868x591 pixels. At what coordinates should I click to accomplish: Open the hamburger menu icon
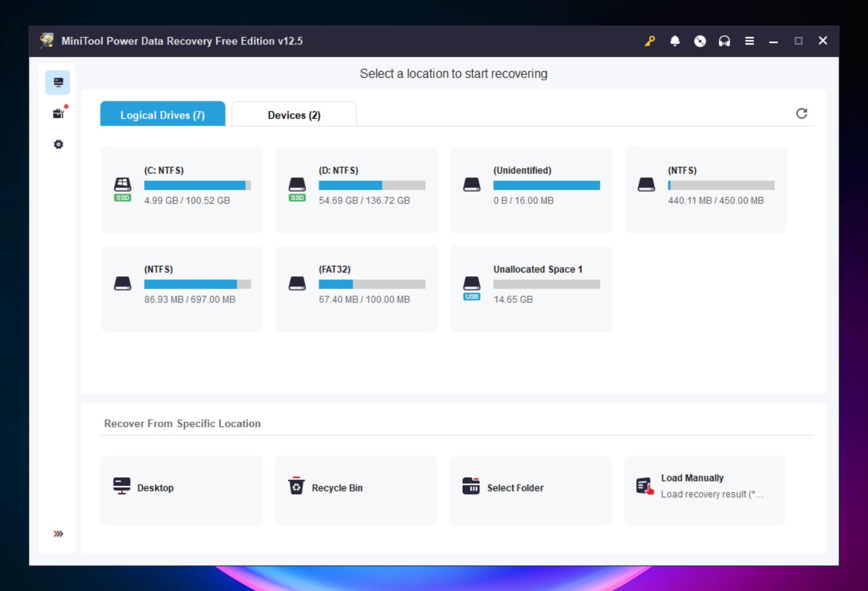coord(749,41)
